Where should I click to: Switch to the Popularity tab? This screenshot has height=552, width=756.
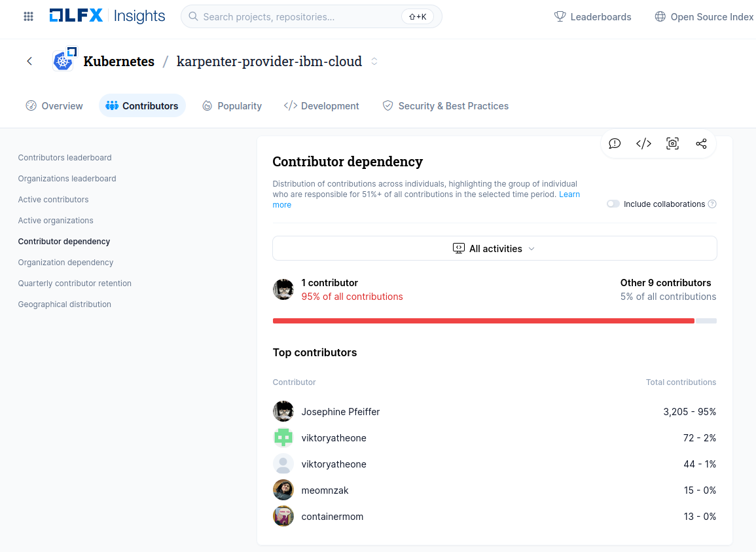click(x=232, y=106)
